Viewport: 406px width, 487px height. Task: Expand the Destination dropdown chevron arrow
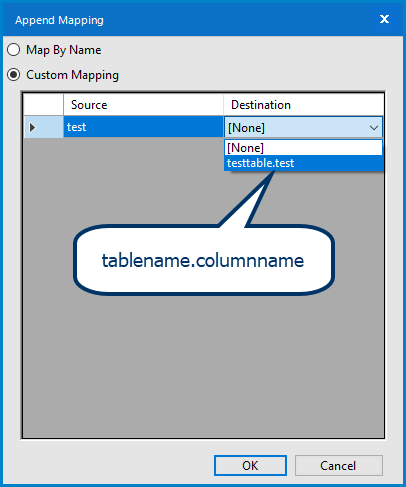pyautogui.click(x=374, y=127)
